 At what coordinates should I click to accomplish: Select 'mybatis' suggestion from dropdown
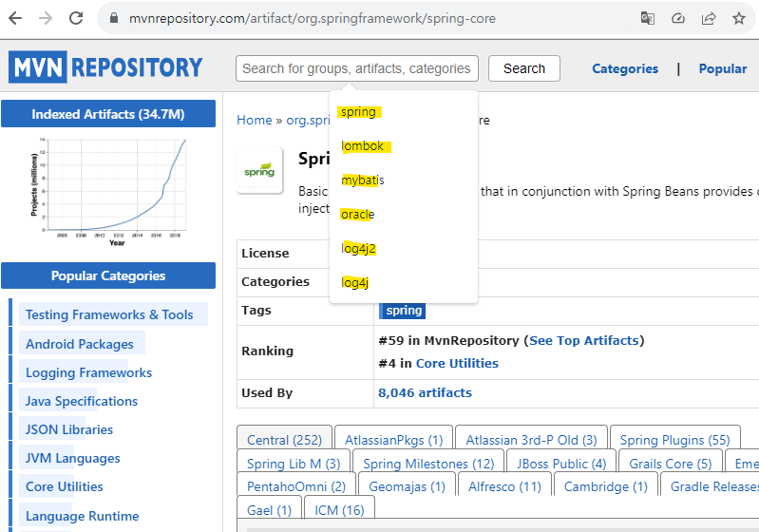[x=363, y=180]
